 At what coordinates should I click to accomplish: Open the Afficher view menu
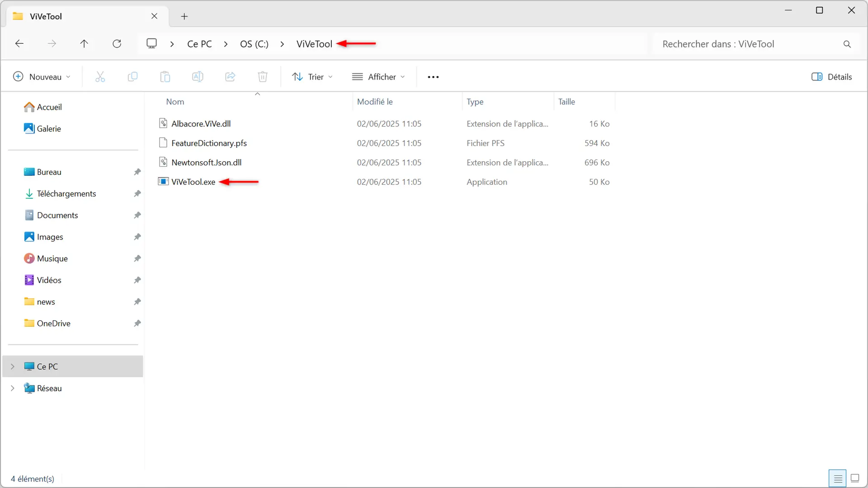click(378, 77)
